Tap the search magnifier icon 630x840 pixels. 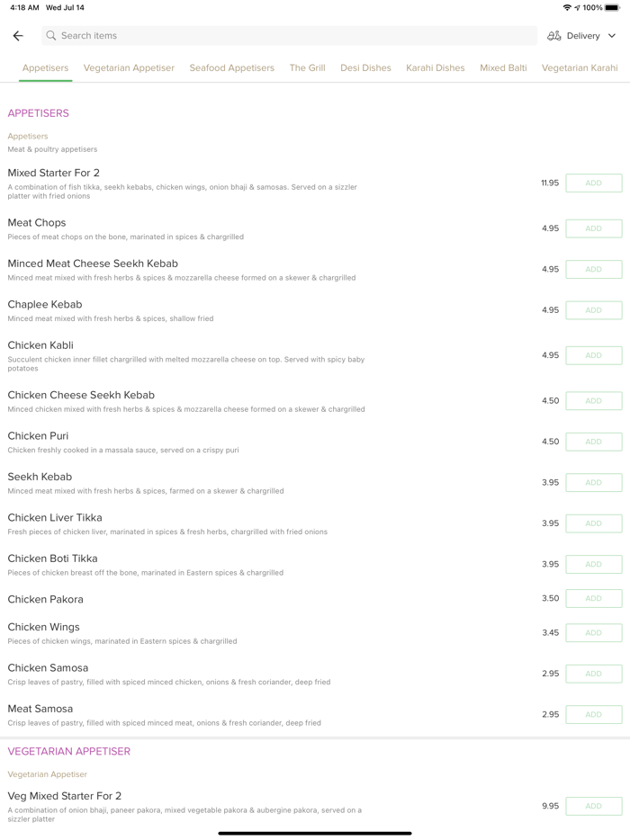pyautogui.click(x=51, y=36)
